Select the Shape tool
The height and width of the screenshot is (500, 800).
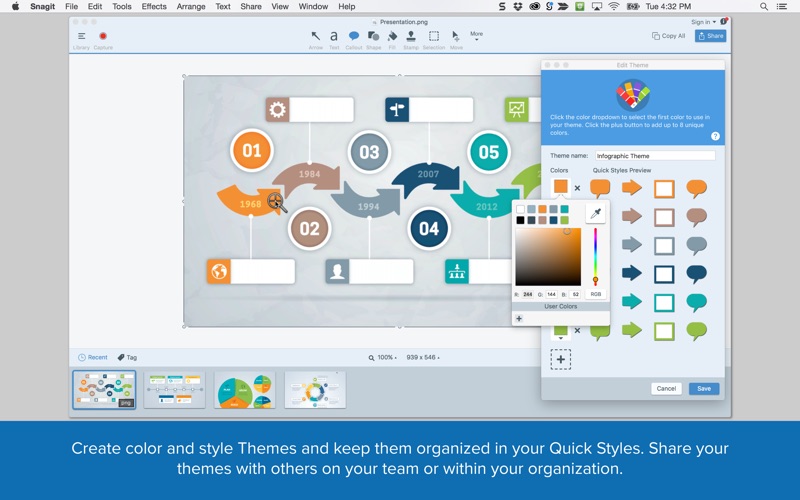point(373,36)
